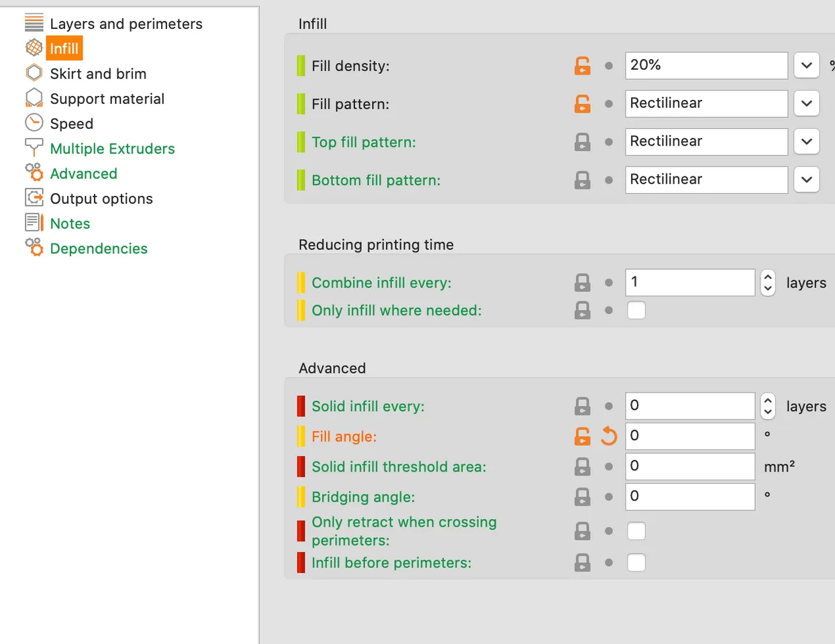
Task: Check the Infill before perimeters box
Action: (x=636, y=562)
